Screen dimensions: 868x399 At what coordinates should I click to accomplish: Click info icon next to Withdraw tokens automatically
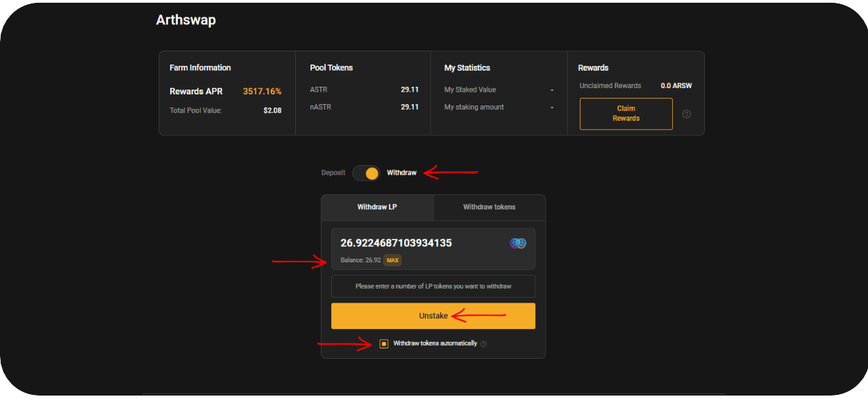(483, 343)
